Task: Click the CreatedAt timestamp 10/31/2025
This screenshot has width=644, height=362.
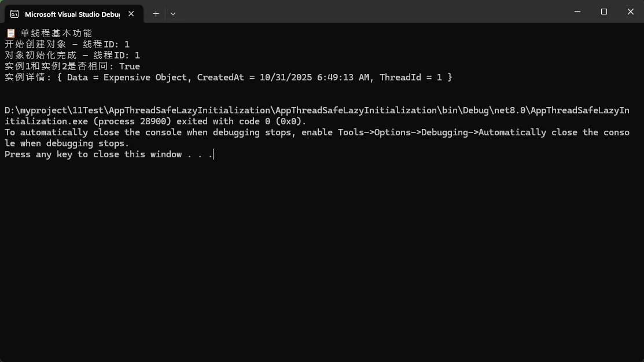Action: 284,77
